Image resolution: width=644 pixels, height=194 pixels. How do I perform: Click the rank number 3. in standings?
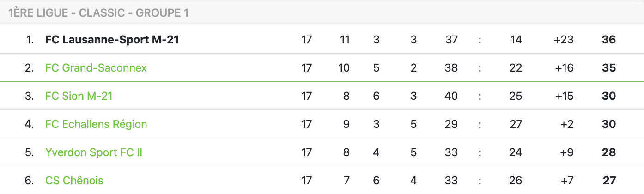[x=30, y=96]
